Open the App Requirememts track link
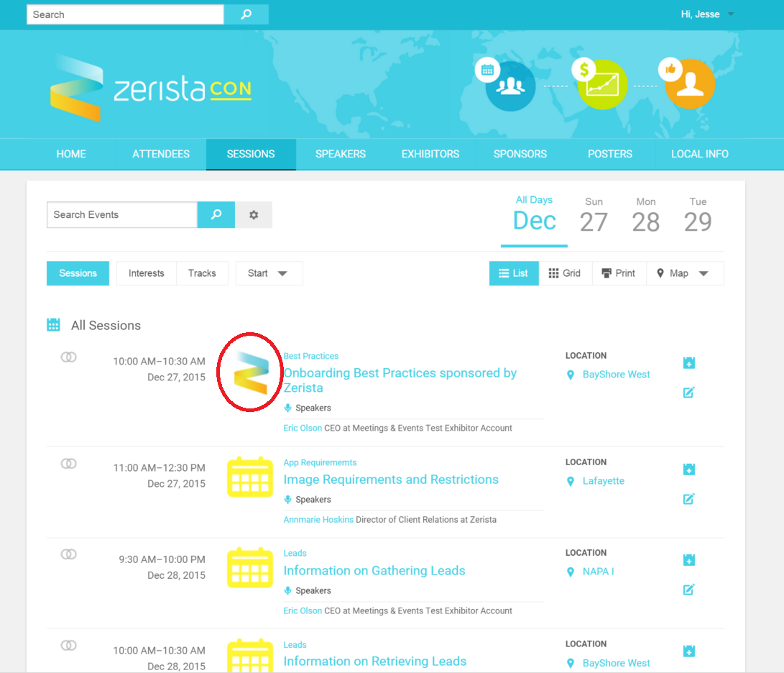The width and height of the screenshot is (784, 673). tap(320, 462)
